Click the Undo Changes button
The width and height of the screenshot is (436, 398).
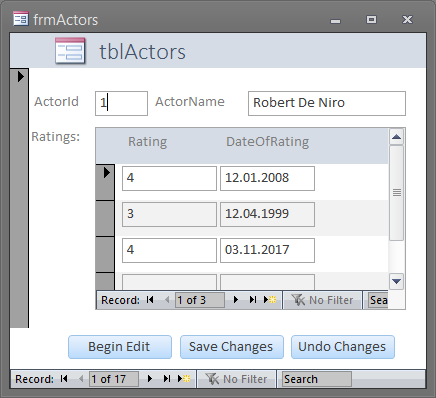(x=343, y=347)
